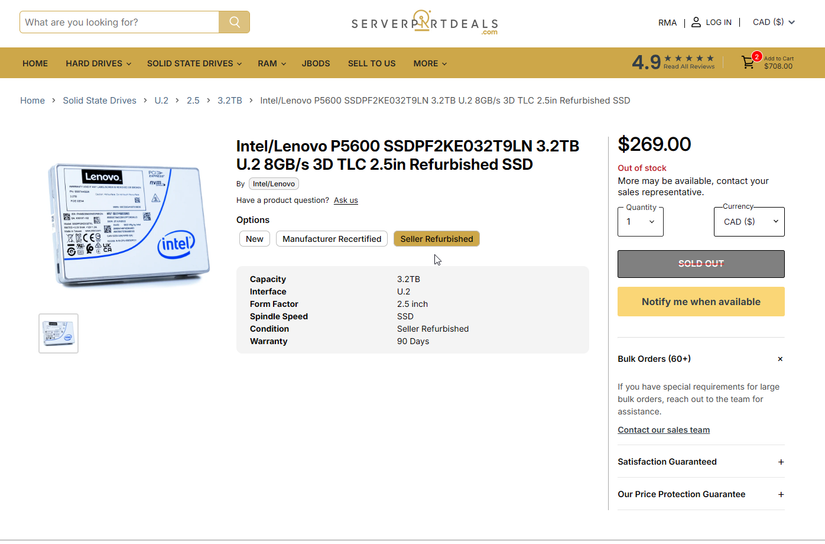Click the main SSD product image
This screenshot has height=544, width=825.
click(x=129, y=225)
